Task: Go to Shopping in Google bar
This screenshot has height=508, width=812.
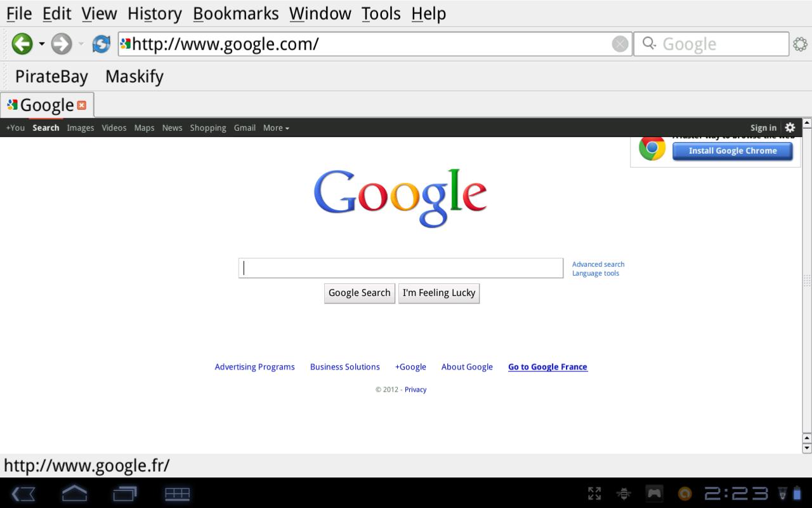Action: [x=208, y=128]
